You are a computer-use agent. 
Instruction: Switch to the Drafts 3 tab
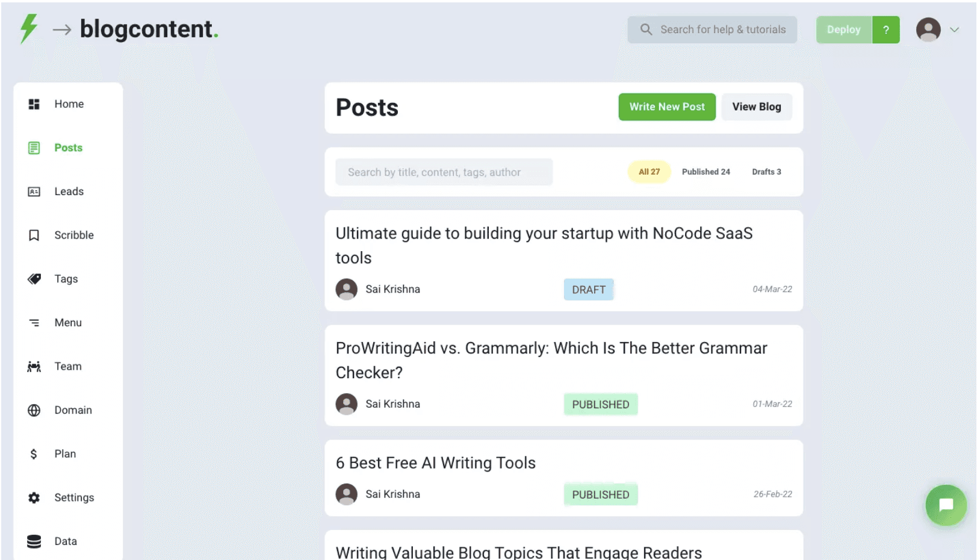766,172
